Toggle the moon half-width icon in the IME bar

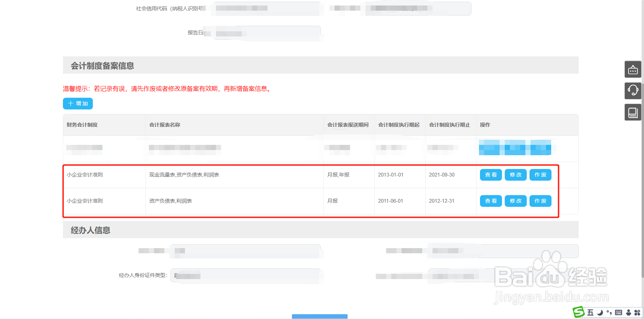(x=600, y=312)
